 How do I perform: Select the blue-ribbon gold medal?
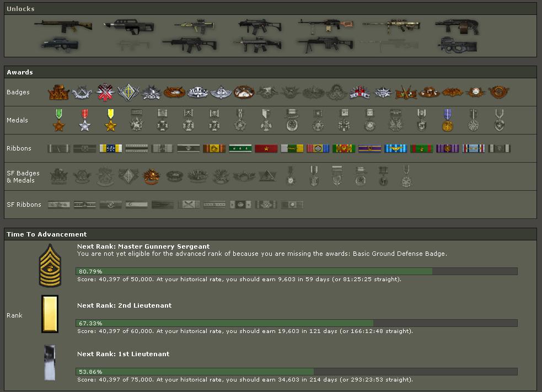(447, 120)
